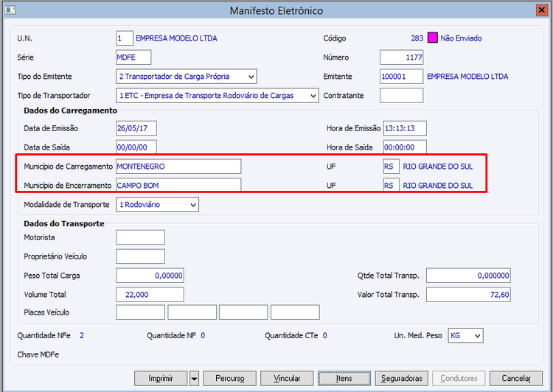Screen dimensions: 553x392
Task: Click the U.N. input field
Action: [x=125, y=38]
